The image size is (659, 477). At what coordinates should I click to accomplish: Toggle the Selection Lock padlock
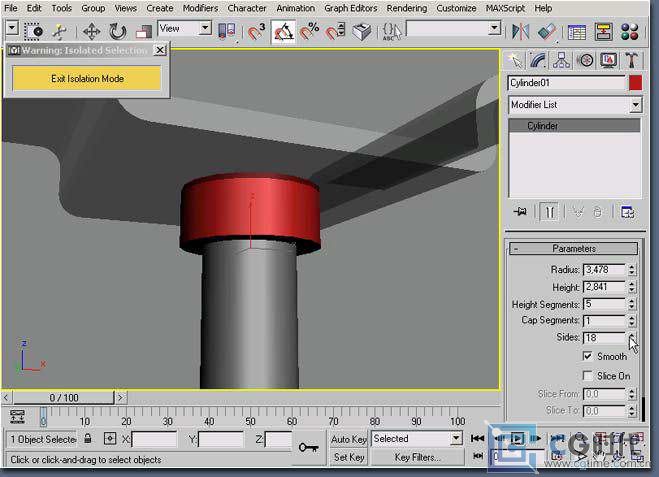(x=88, y=439)
